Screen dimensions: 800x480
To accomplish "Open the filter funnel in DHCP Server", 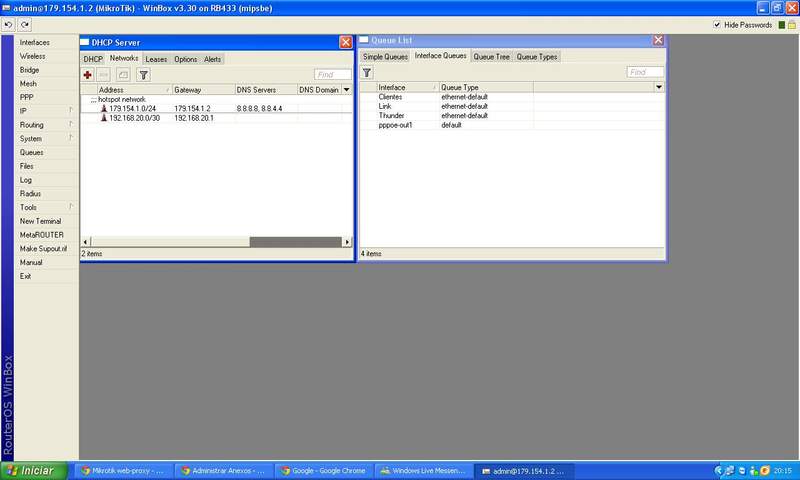I will pyautogui.click(x=143, y=75).
